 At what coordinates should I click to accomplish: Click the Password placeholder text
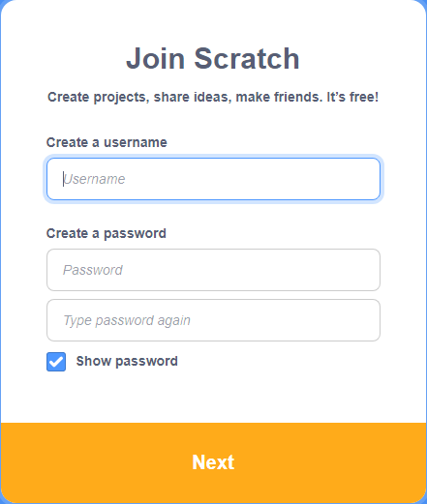point(93,270)
